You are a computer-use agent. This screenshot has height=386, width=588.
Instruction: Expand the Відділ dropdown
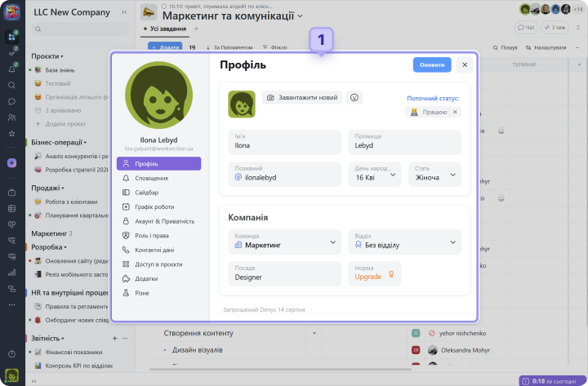403,241
